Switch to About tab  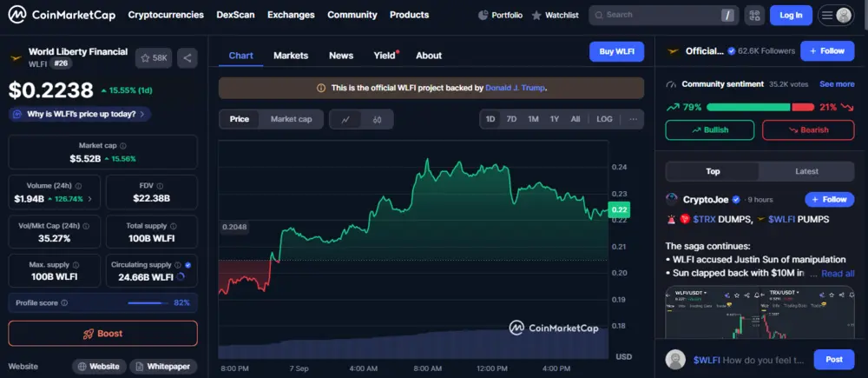click(429, 56)
